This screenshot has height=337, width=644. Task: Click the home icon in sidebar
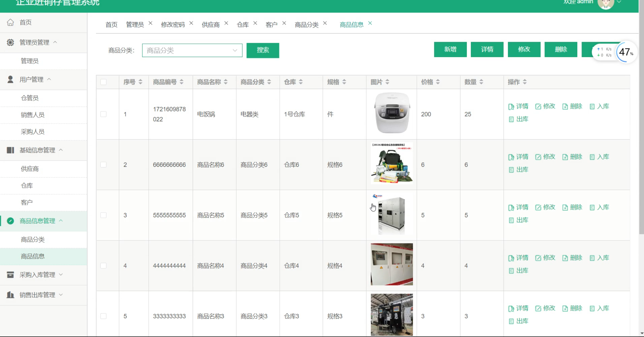10,22
